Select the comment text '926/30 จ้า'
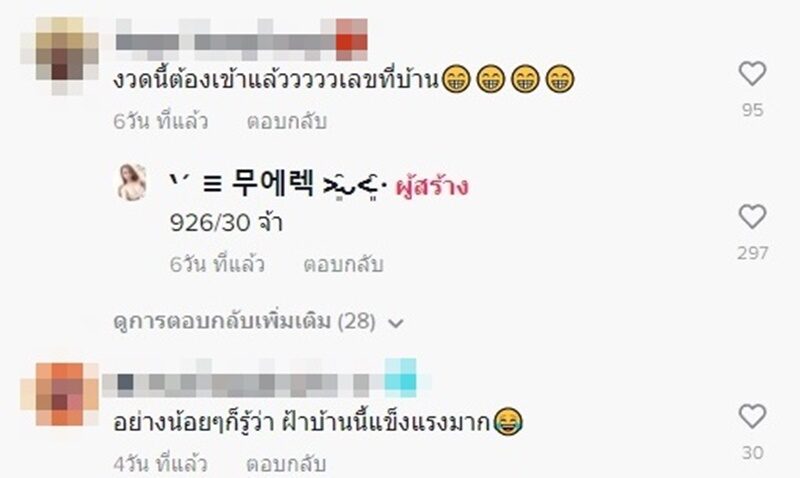Image resolution: width=800 pixels, height=478 pixels. pos(226,223)
